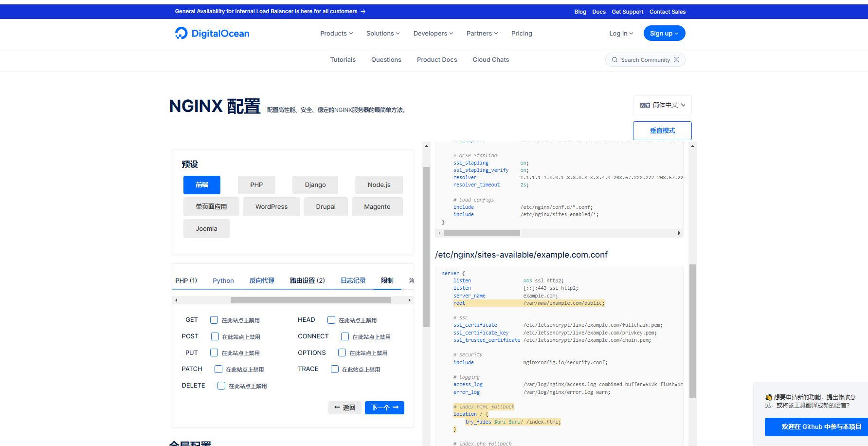This screenshot has width=868, height=446.
Task: Click Contact Sales link
Action: [668, 12]
